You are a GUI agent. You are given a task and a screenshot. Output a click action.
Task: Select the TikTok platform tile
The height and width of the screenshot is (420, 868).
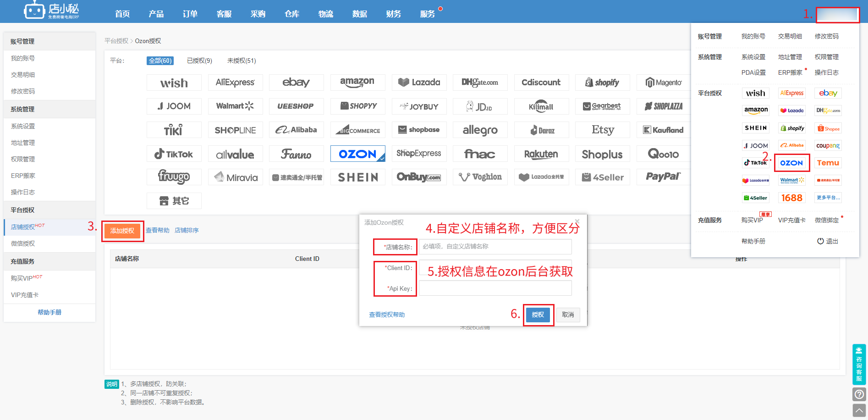tap(174, 154)
